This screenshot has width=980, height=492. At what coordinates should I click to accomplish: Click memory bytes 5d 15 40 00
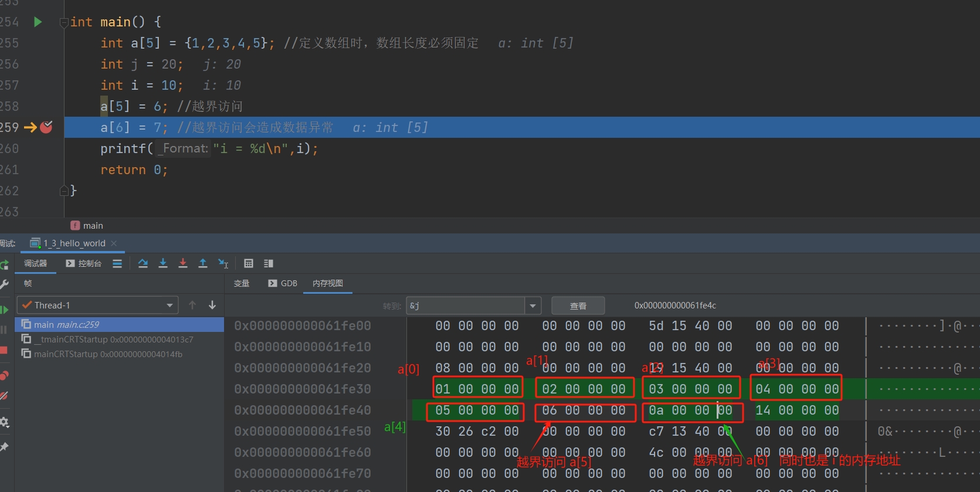(690, 325)
